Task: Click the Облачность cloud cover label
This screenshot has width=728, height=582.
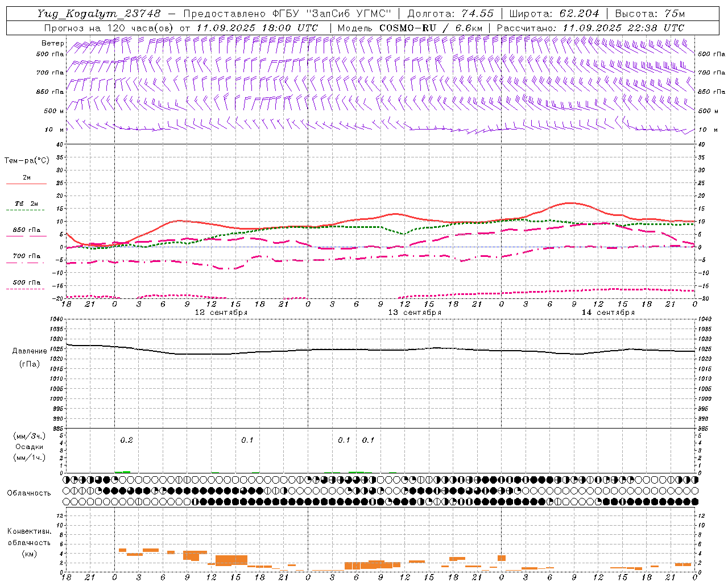Action: (29, 493)
